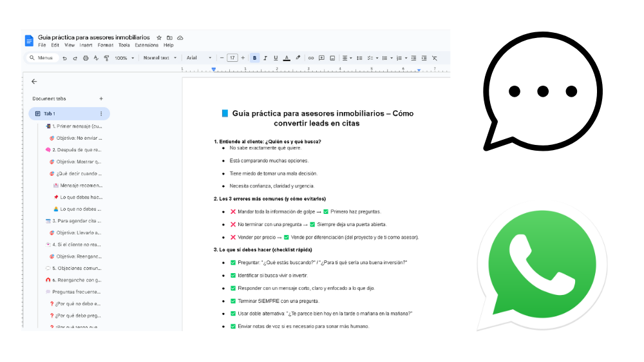Open the Help menu
This screenshot has width=644, height=362.
point(168,45)
